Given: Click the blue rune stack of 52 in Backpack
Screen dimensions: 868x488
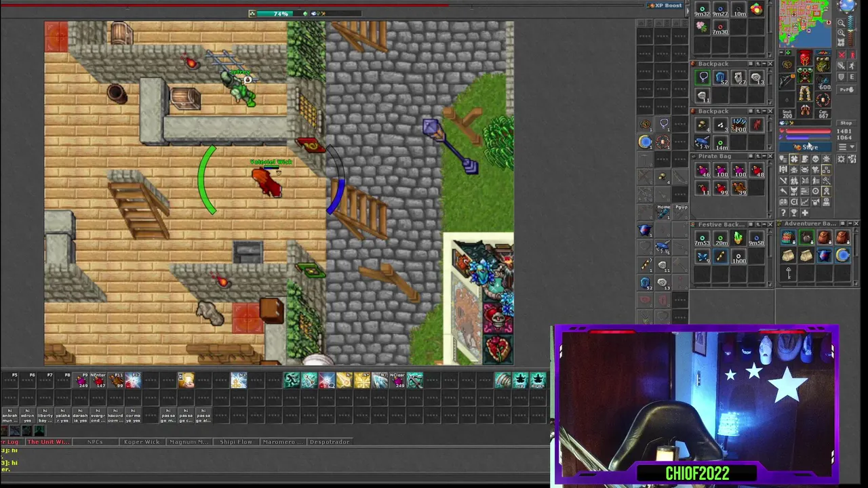Looking at the screenshot, I should click(x=721, y=77).
